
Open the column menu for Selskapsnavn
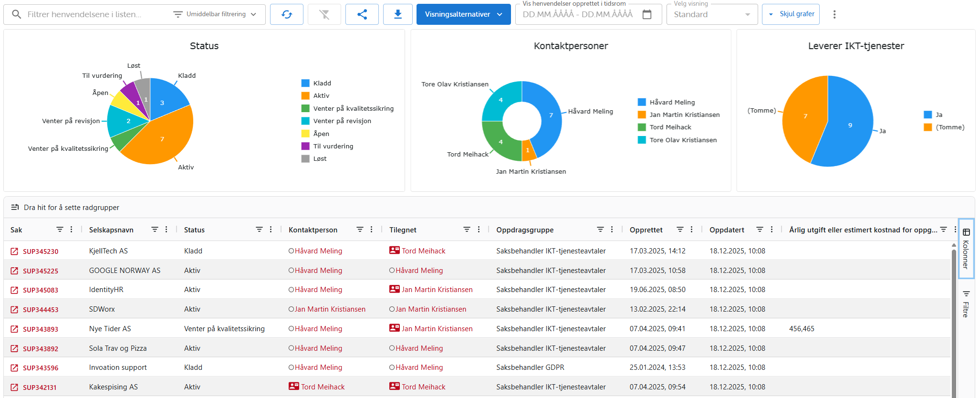click(x=167, y=230)
